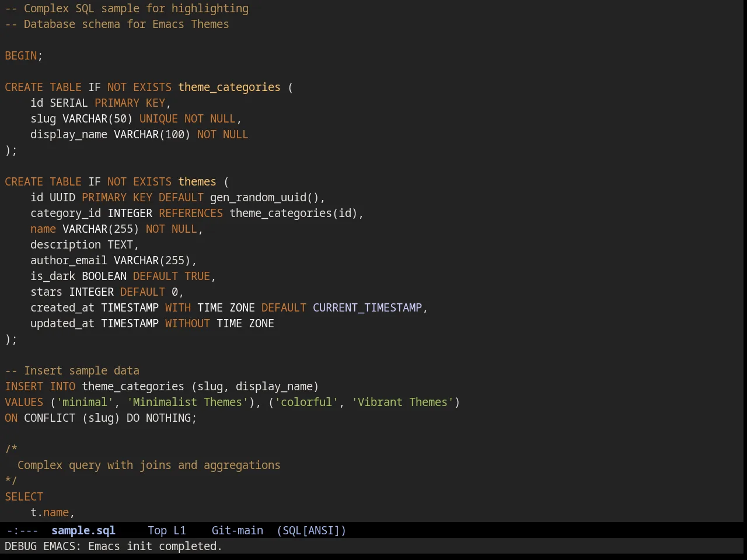747x560 pixels.
Task: Click the REFERENCES keyword on category_id line
Action: [x=191, y=213]
